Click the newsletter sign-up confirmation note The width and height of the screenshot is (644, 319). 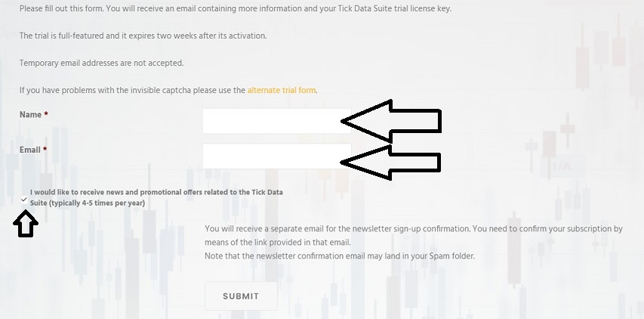click(414, 235)
